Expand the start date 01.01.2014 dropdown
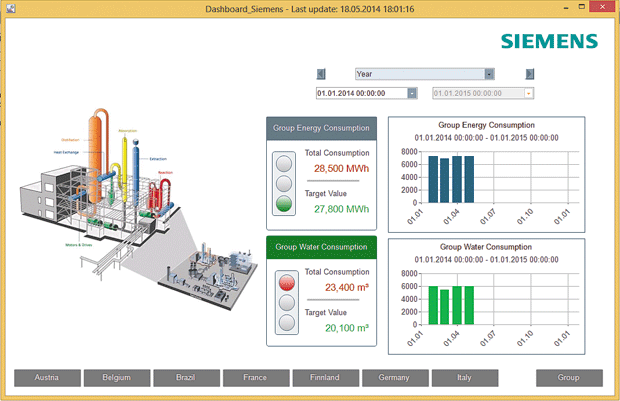620x401 pixels. (x=412, y=93)
